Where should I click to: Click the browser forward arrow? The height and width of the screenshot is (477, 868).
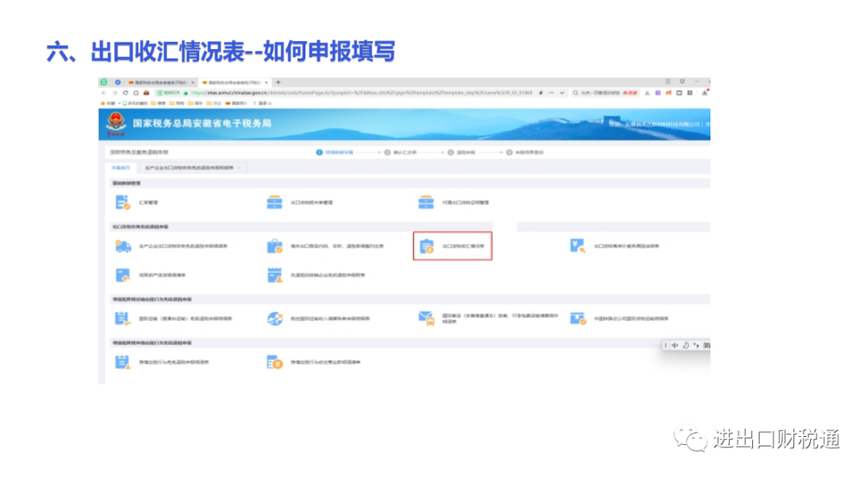pyautogui.click(x=115, y=93)
